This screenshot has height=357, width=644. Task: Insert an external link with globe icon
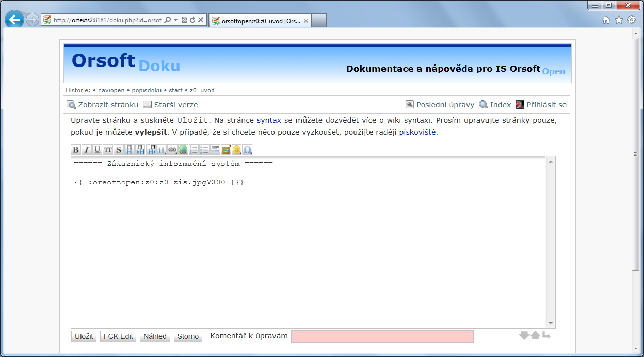click(183, 150)
